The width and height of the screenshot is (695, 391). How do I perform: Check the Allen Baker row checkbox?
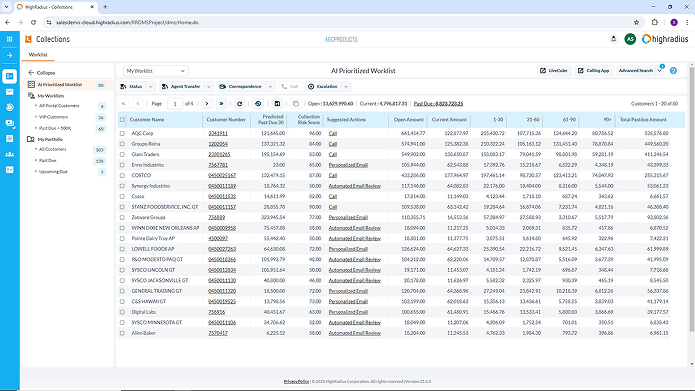tap(122, 333)
